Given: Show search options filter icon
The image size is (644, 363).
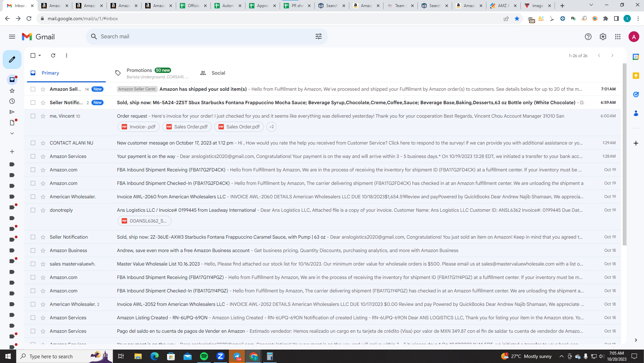Looking at the screenshot, I should click(319, 36).
